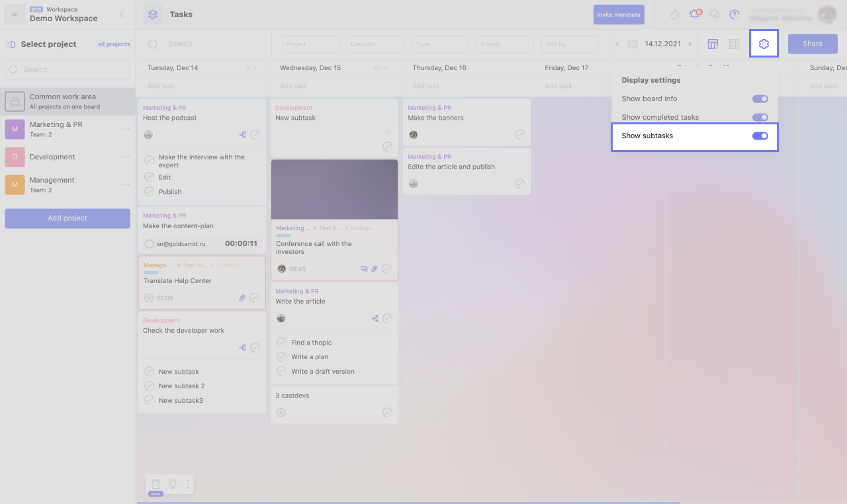Viewport: 847px width, 504px height.
Task: Open the Priority filter dropdown
Action: coord(505,44)
